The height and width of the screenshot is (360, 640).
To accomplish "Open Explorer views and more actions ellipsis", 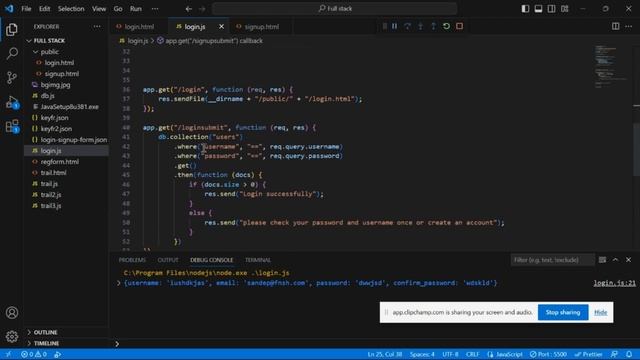I will click(x=97, y=27).
